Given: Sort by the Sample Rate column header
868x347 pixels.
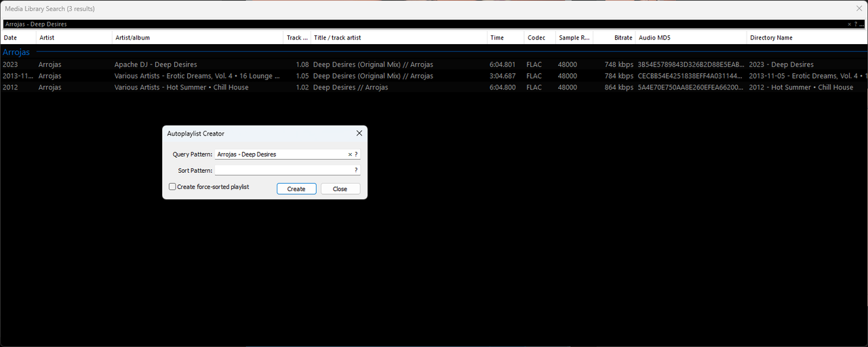Looking at the screenshot, I should coord(574,38).
